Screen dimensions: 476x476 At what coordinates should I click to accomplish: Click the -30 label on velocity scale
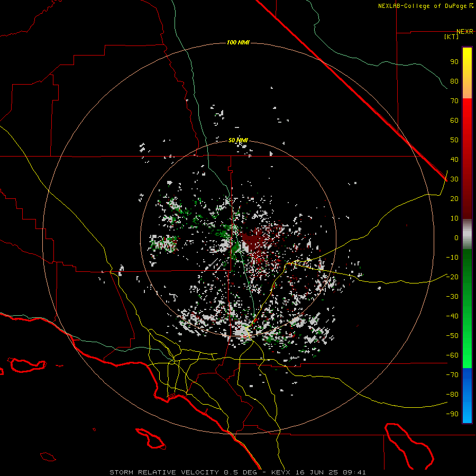452,297
